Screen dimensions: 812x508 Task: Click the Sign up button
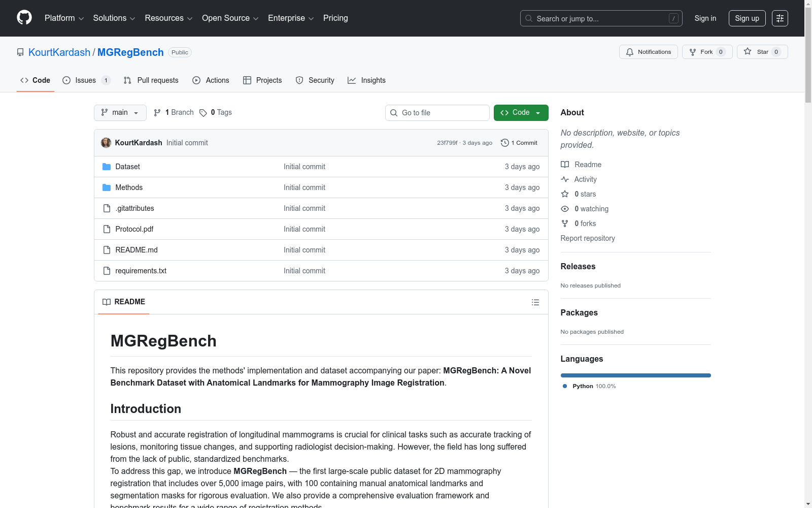[747, 18]
